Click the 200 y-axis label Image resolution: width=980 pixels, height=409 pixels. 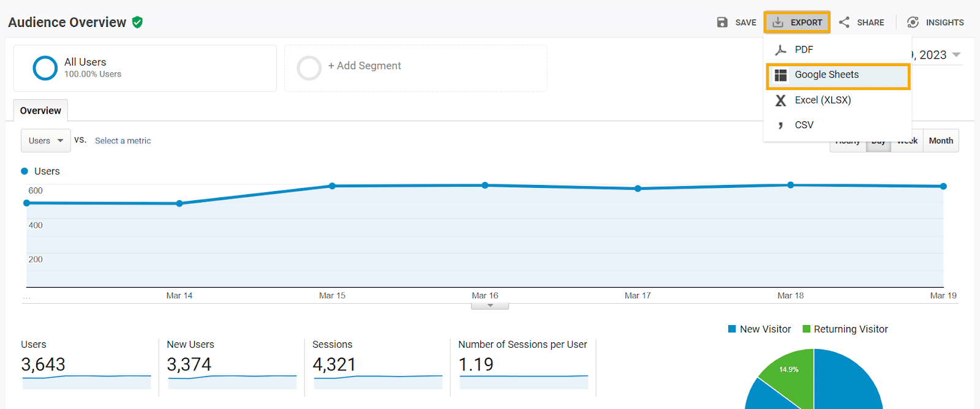pos(36,260)
